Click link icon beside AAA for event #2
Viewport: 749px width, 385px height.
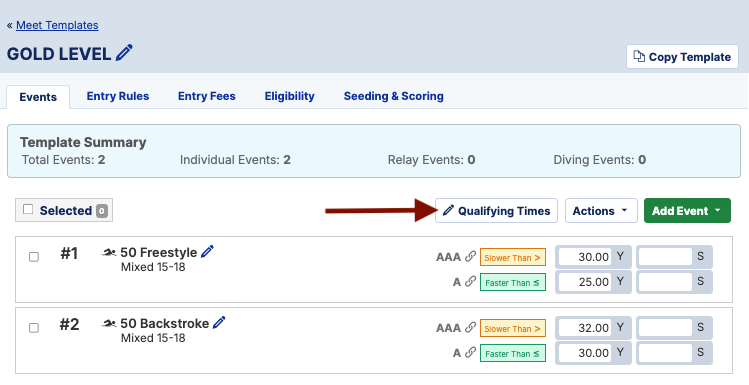471,328
